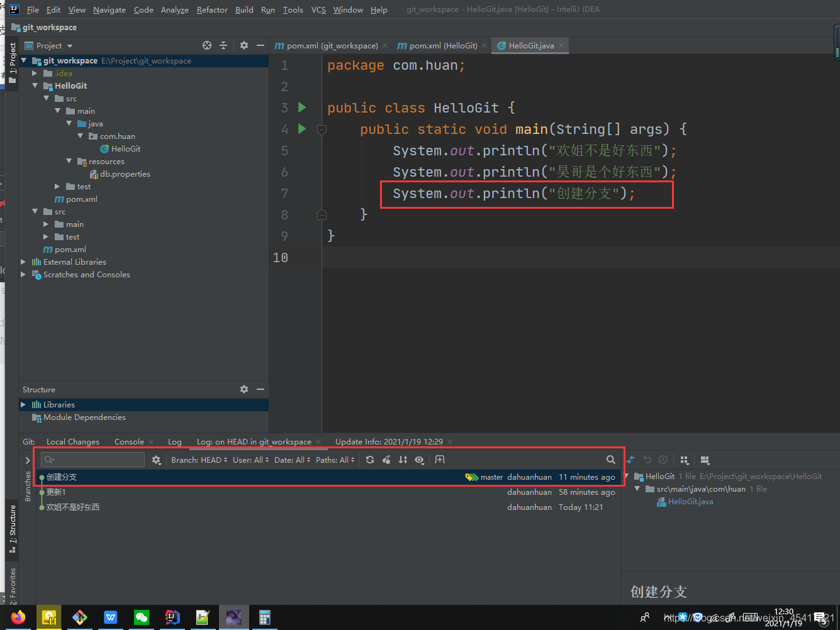Viewport: 840px width, 630px height.
Task: Click layout options icon in changes pane
Action: pyautogui.click(x=705, y=460)
